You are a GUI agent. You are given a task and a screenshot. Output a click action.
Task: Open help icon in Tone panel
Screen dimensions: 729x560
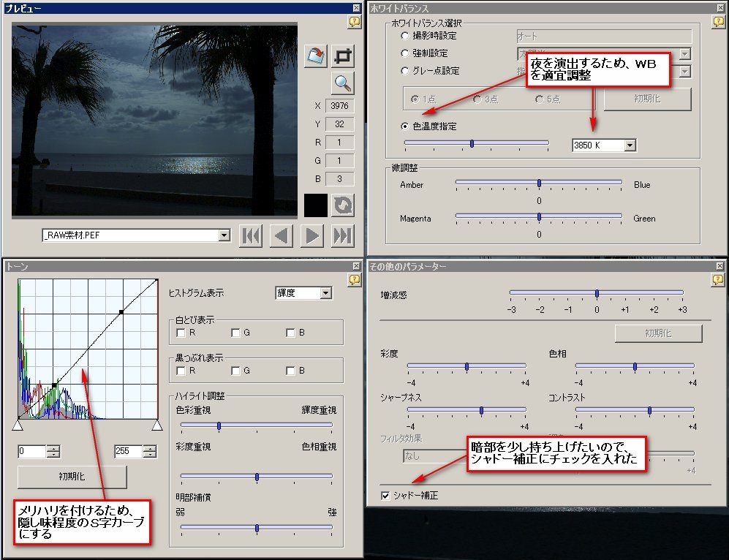pyautogui.click(x=355, y=279)
